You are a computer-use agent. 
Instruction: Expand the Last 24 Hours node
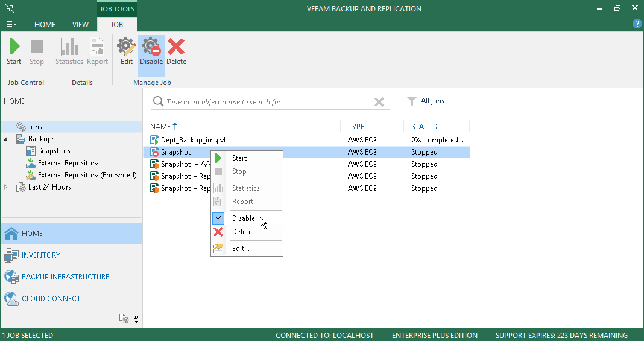point(5,187)
